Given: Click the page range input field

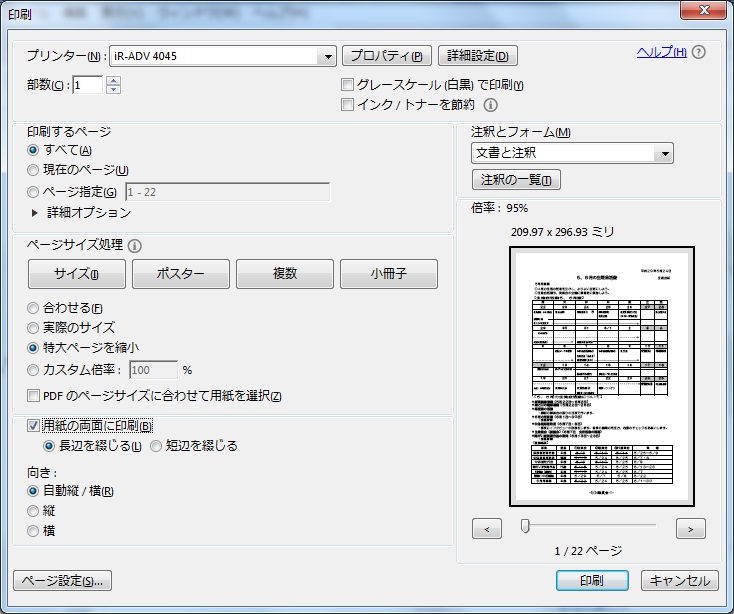Looking at the screenshot, I should (227, 192).
